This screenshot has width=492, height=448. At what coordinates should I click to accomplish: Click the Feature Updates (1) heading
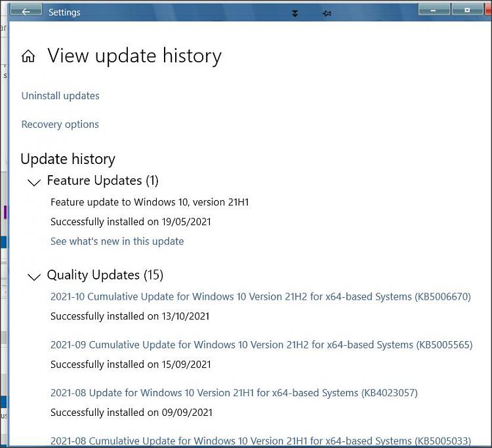click(x=102, y=180)
